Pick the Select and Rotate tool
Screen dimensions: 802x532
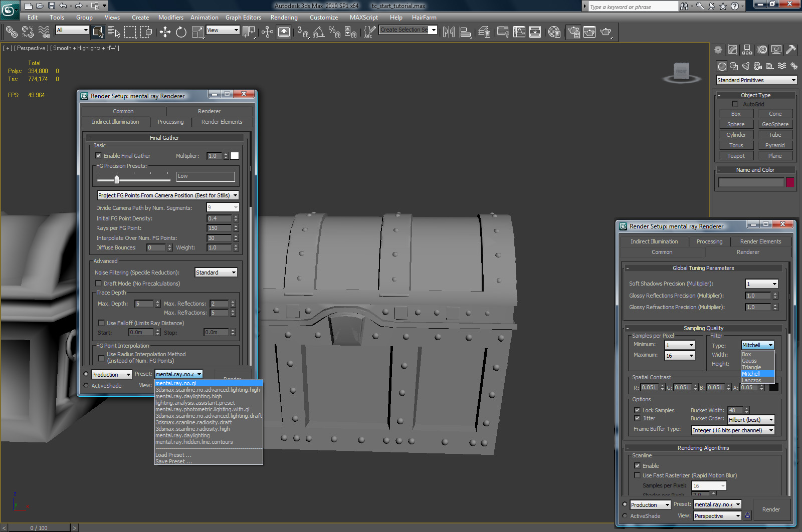181,32
